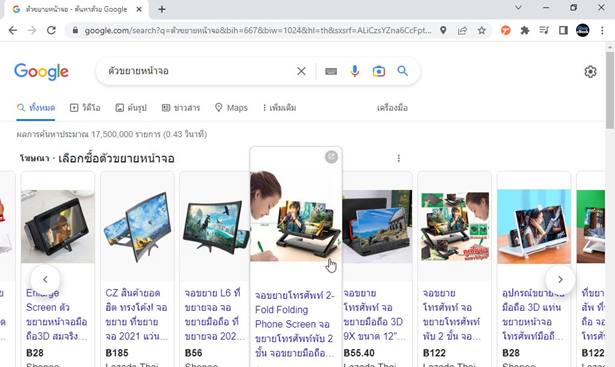Open the Chrome extensions puzzle icon
Viewport: 615px width, 367px height.
pyautogui.click(x=524, y=30)
